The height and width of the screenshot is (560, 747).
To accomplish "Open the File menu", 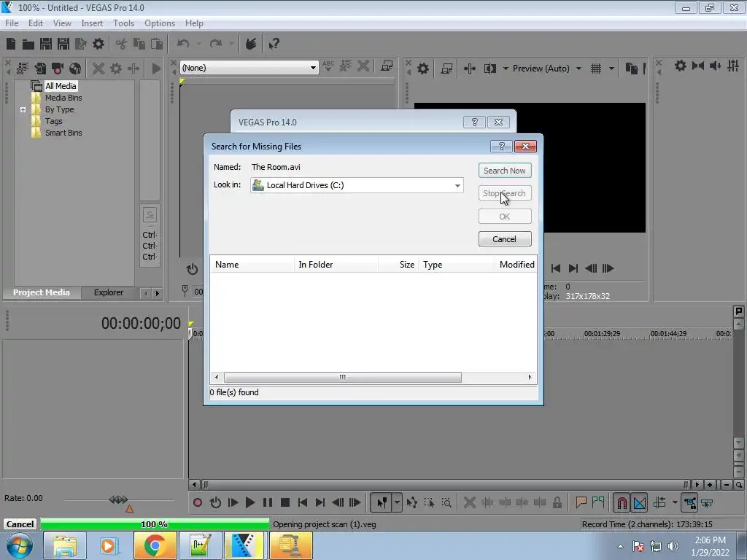I will (12, 23).
